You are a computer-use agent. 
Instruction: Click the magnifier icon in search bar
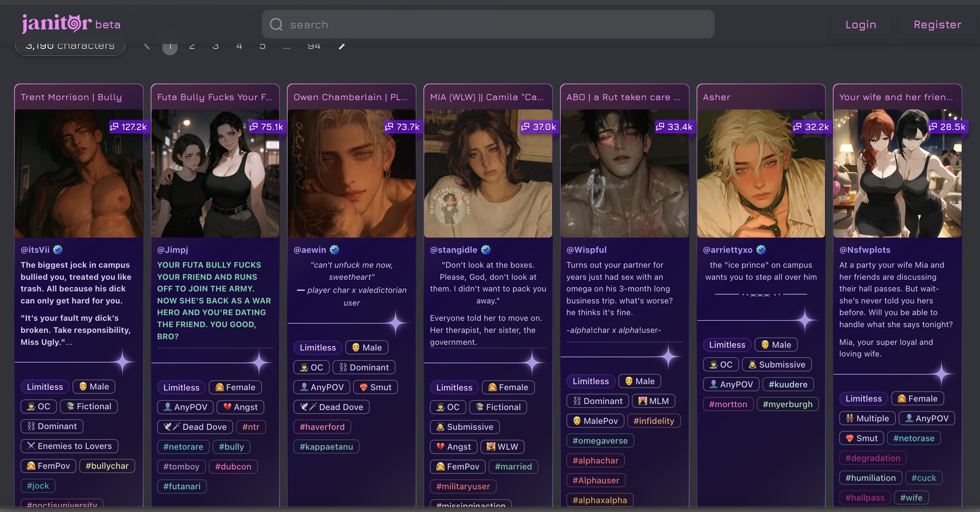[x=276, y=25]
